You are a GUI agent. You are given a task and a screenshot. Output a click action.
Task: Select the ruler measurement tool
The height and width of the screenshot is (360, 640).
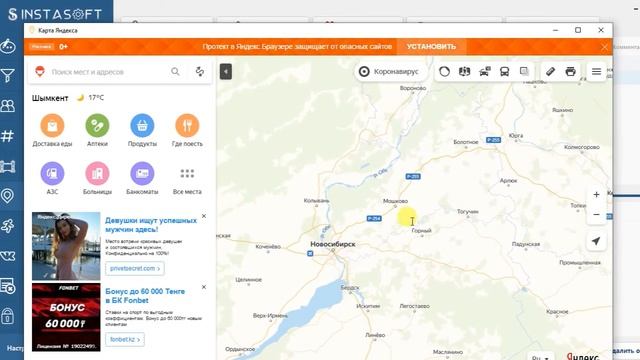click(550, 72)
